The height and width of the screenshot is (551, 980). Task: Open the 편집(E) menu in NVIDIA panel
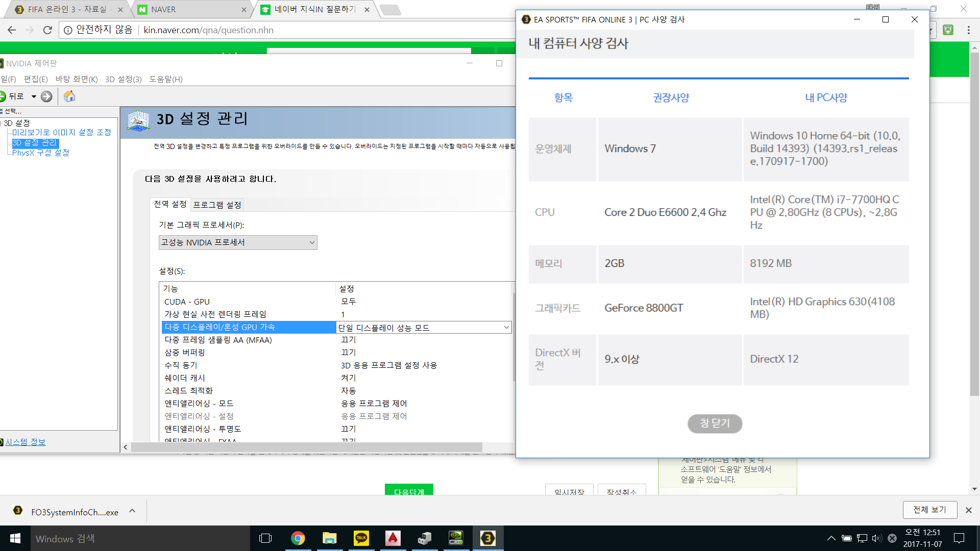click(x=36, y=79)
